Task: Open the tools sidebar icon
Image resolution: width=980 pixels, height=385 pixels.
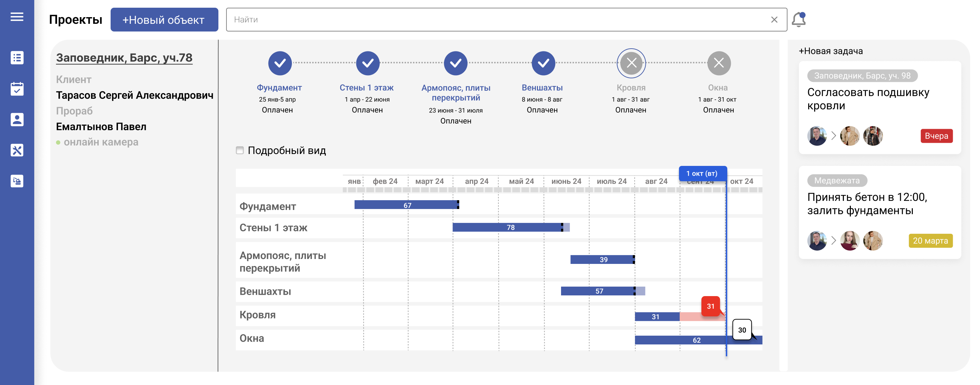Action: tap(17, 150)
